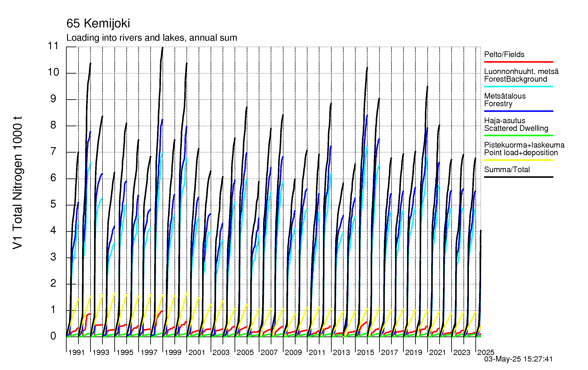Screen dimensions: 588x370
Task: Click the y-axis value 8
Action: coord(53,125)
